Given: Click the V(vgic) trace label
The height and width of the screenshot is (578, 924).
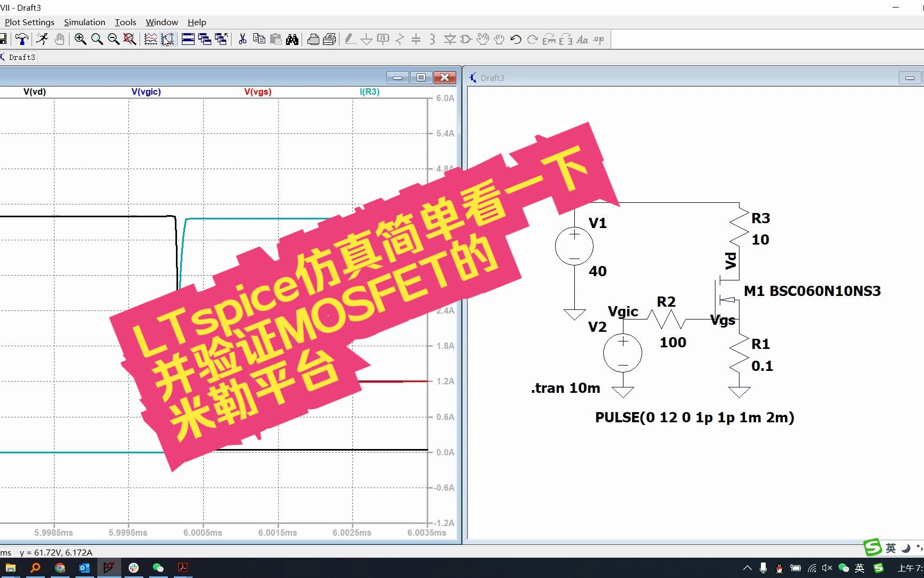Looking at the screenshot, I should point(146,92).
